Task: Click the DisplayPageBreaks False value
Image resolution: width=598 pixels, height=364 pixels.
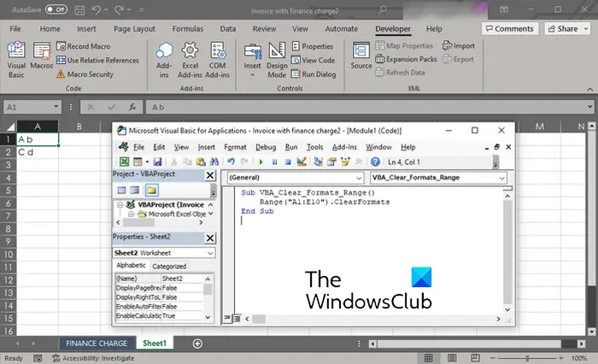Action: pyautogui.click(x=182, y=288)
